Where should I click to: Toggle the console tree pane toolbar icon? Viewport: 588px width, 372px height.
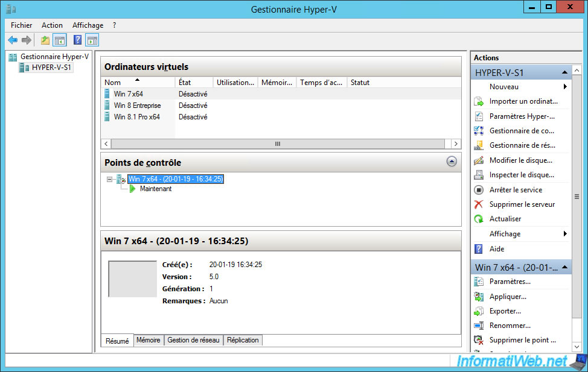60,40
